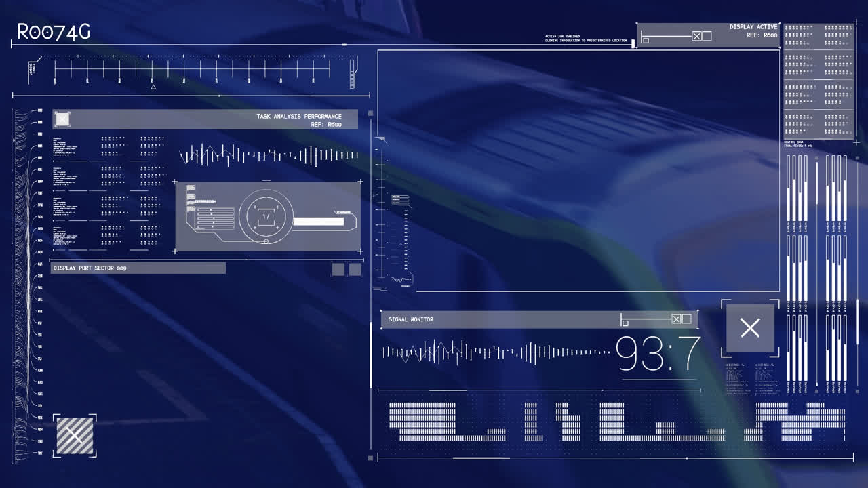The height and width of the screenshot is (488, 868).
Task: Toggle the checkbox next to the Signal Monitor X
Action: pyautogui.click(x=687, y=318)
